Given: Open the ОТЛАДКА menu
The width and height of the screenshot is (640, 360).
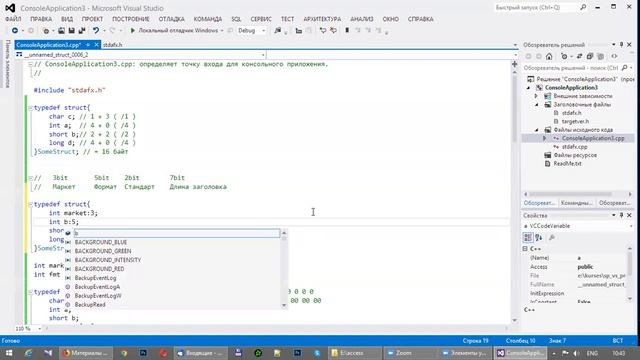Looking at the screenshot, I should coord(171,19).
